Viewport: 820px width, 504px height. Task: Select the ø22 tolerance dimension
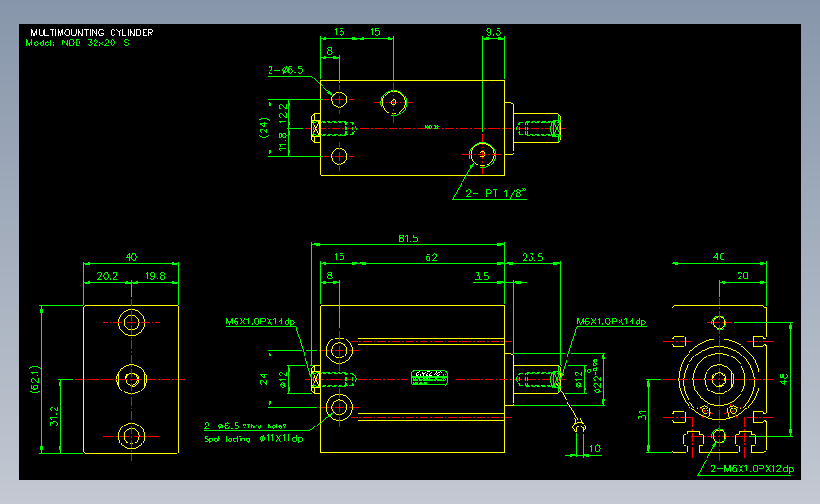pyautogui.click(x=597, y=376)
